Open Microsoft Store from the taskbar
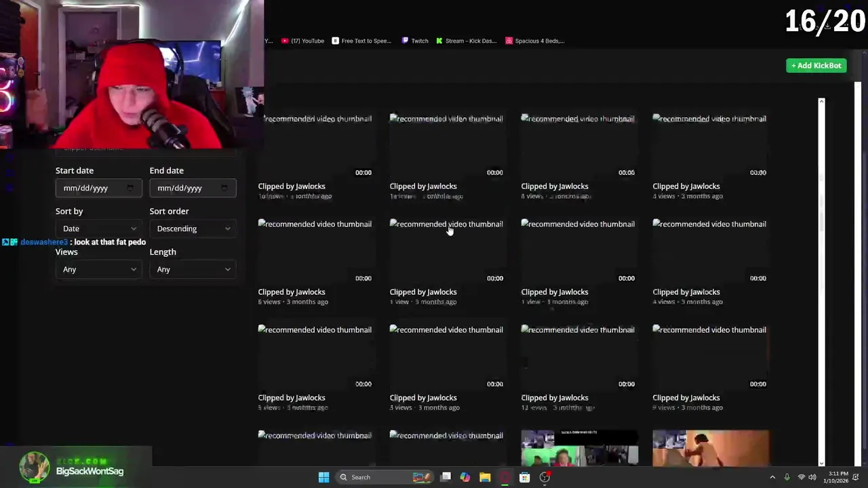 coord(524,477)
